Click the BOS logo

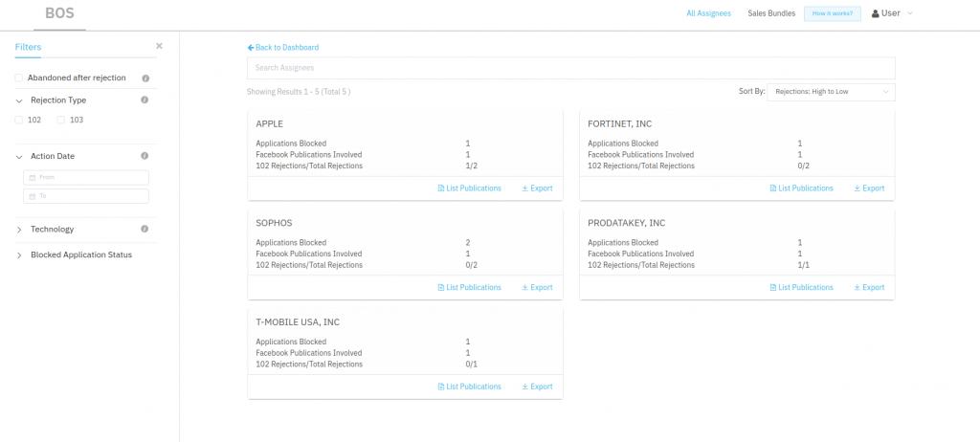[60, 13]
